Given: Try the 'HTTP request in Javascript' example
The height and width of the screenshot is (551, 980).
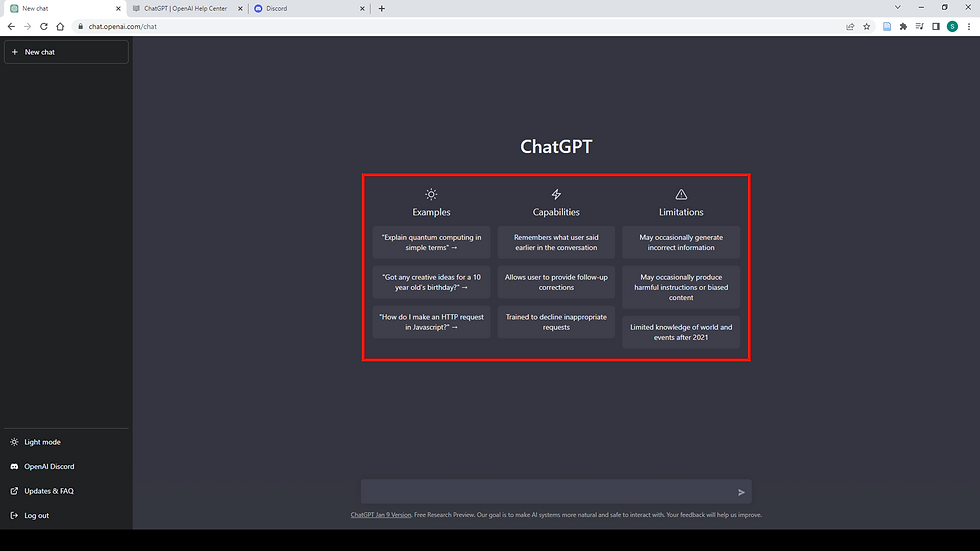Looking at the screenshot, I should (x=431, y=322).
